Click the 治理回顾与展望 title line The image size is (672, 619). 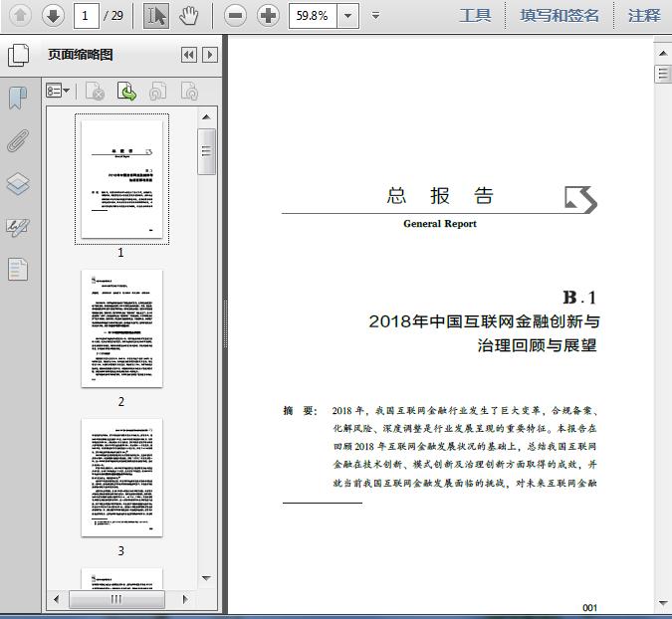tap(537, 345)
